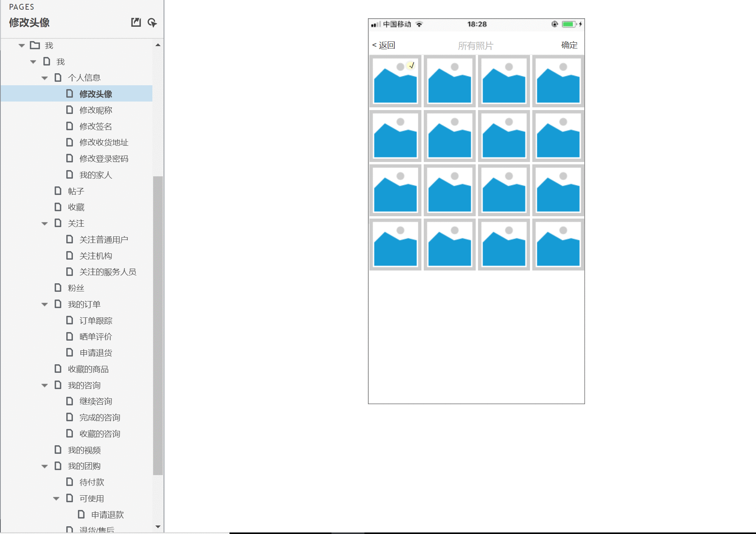Tap the 确定 confirm button
Viewport: 756px width, 534px height.
(569, 45)
